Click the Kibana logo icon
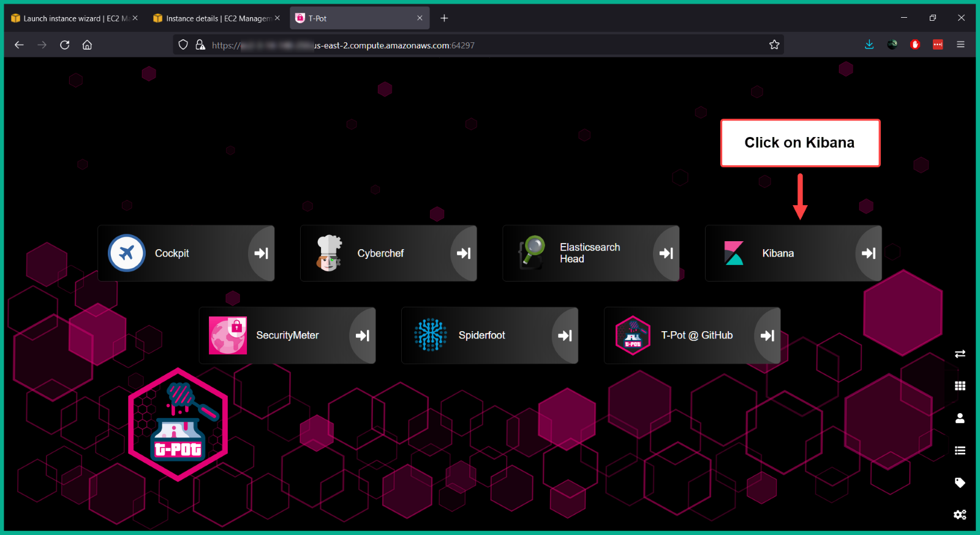Viewport: 980px width, 535px height. (734, 253)
